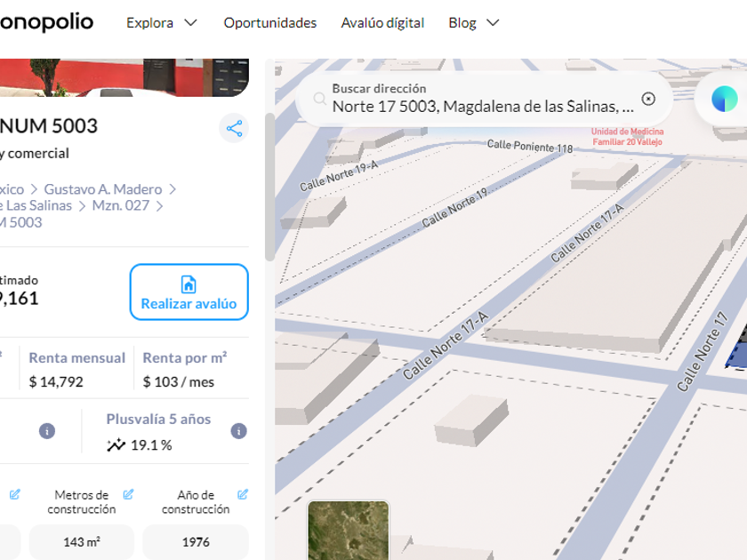Click the Unidad de Medicina Familiar 20 Vallejo label

[x=628, y=137]
